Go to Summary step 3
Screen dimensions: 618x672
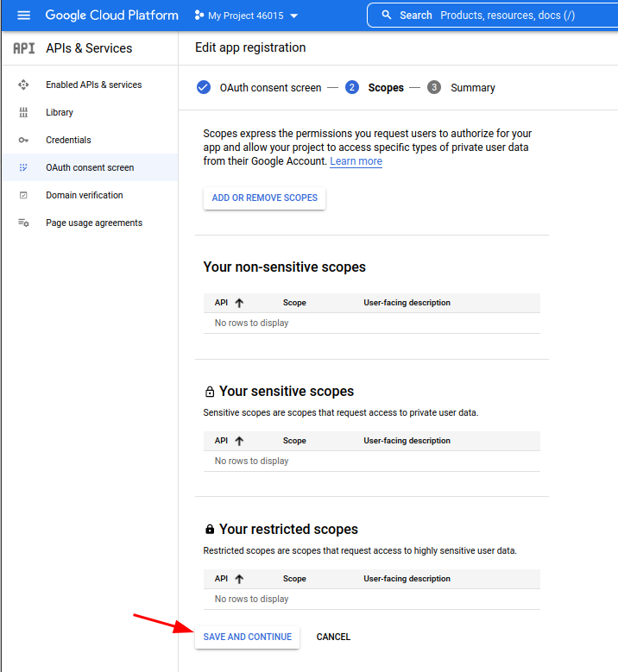461,88
